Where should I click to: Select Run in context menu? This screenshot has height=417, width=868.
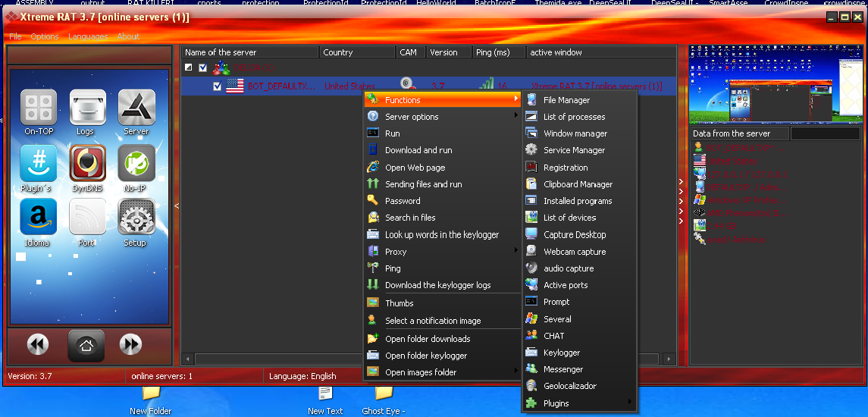[443, 133]
